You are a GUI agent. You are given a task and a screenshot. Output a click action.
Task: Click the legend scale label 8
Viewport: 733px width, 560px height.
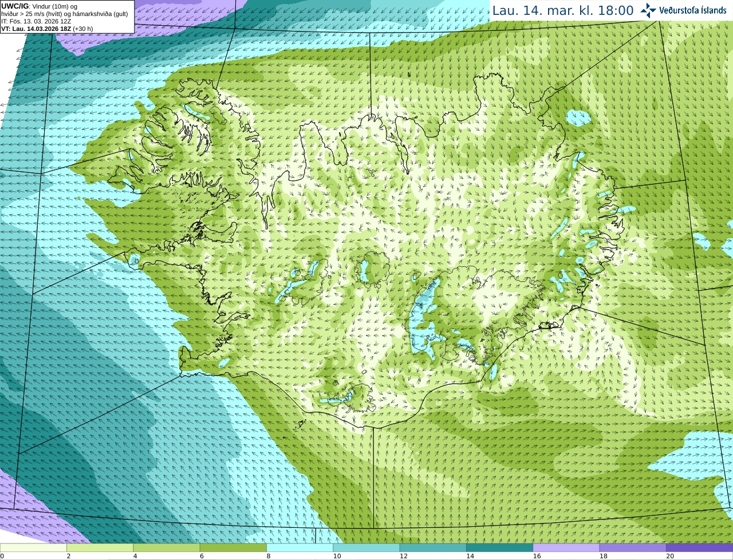click(x=269, y=556)
